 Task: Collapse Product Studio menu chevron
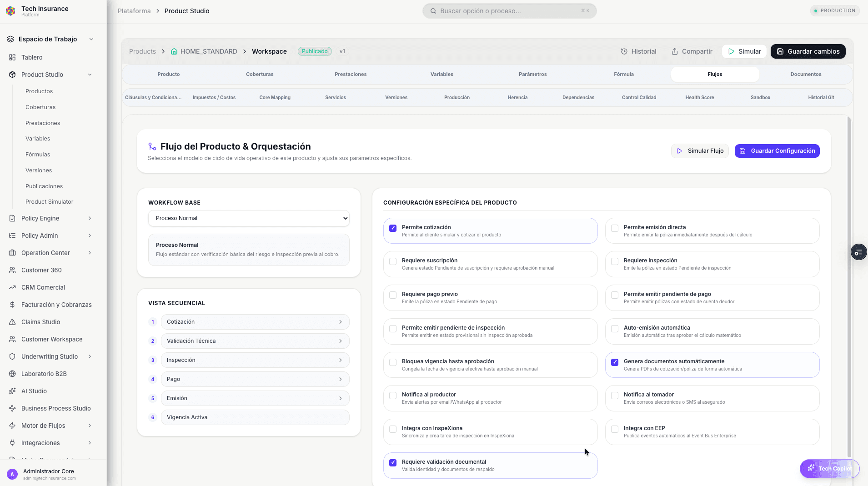tap(90, 75)
